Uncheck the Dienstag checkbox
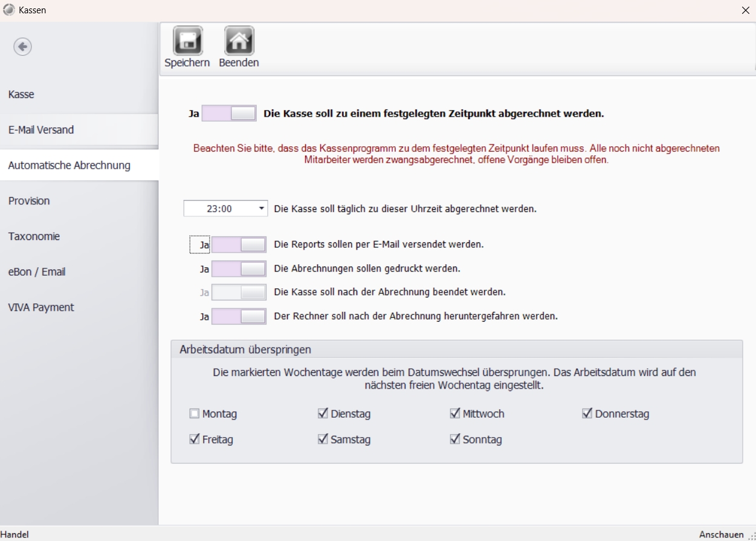 (323, 414)
